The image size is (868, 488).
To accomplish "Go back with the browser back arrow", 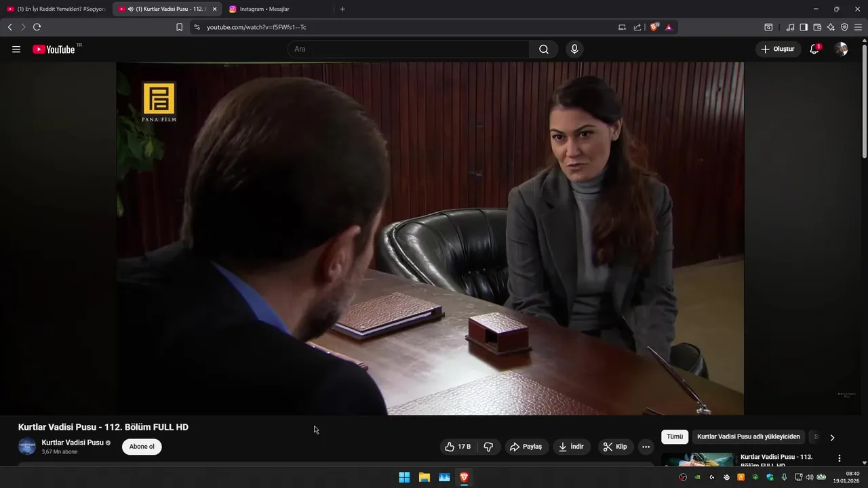I will tap(9, 27).
